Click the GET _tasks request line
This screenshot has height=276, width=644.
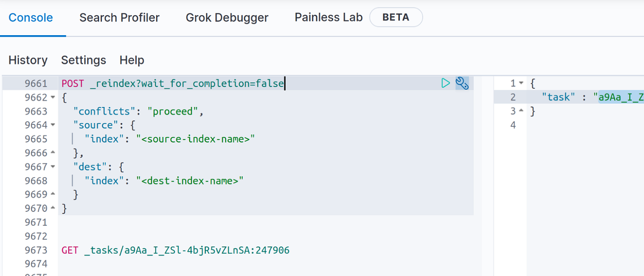pyautogui.click(x=175, y=250)
